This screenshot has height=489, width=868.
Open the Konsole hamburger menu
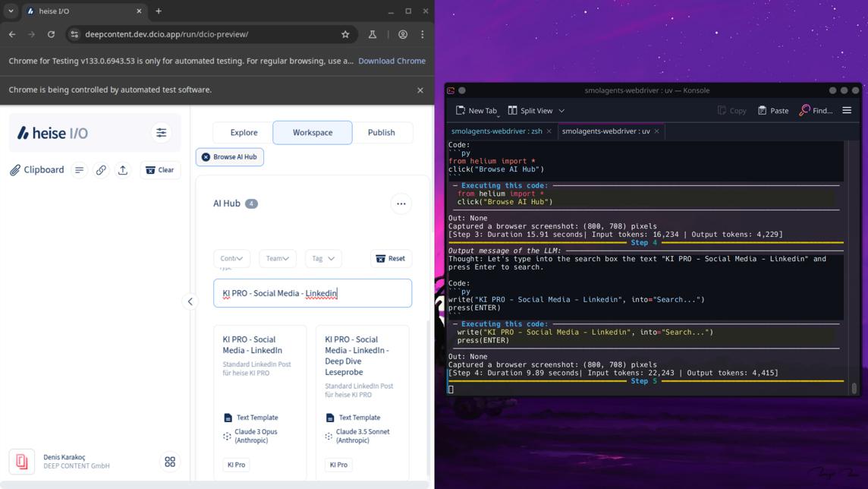pos(847,111)
